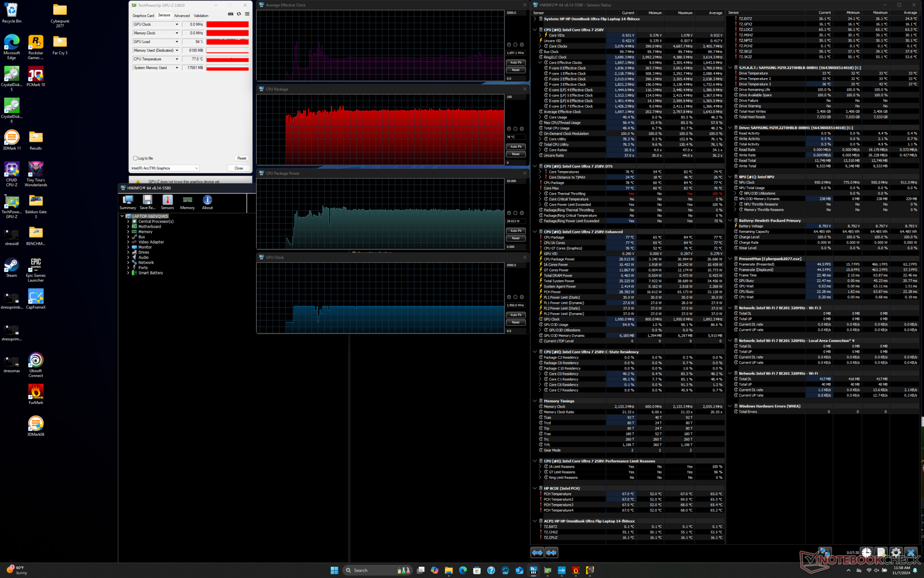
Task: Collapse the Battery Hewlett-Packard Primary section
Action: [x=730, y=221]
